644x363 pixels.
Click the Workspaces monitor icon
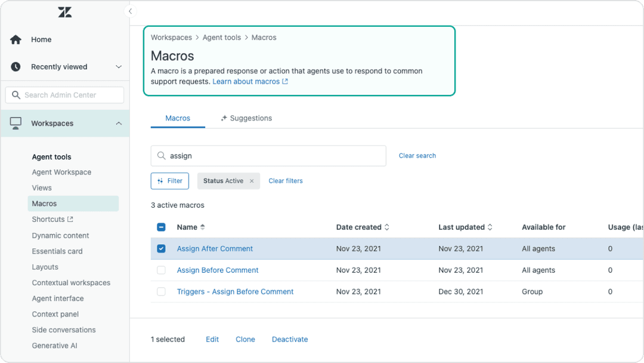click(16, 123)
